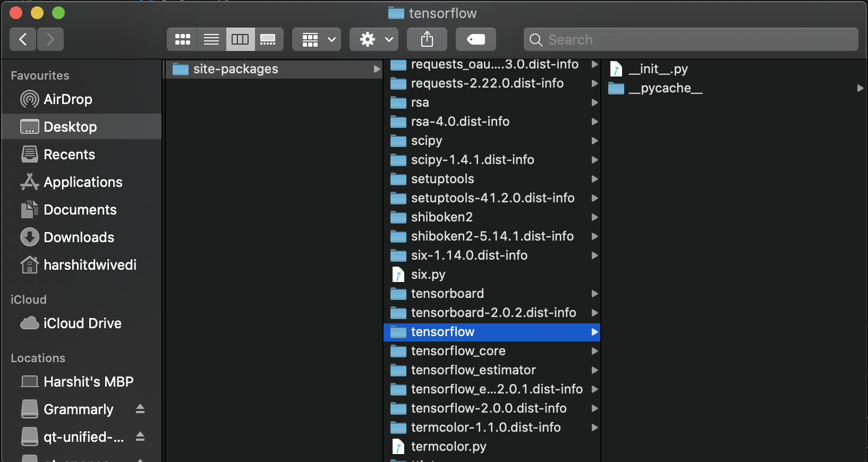Zoom the Finder window with green button
868x462 pixels.
58,13
